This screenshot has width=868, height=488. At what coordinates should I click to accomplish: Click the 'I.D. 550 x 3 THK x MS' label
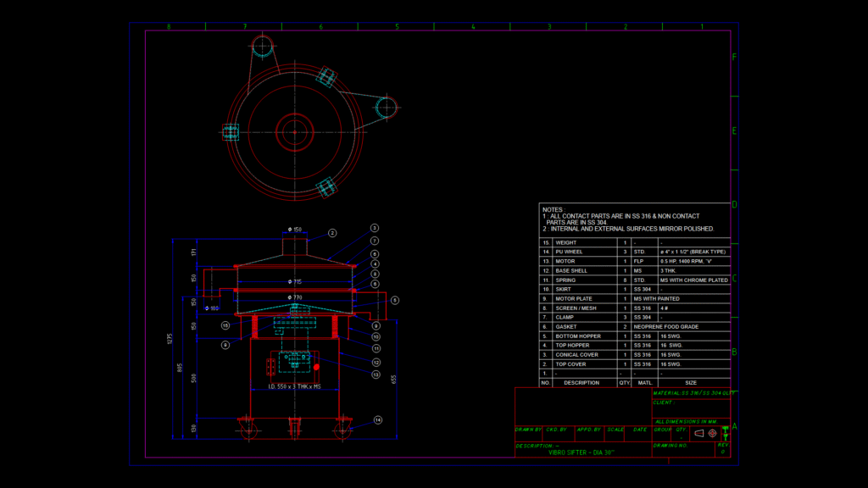click(294, 386)
